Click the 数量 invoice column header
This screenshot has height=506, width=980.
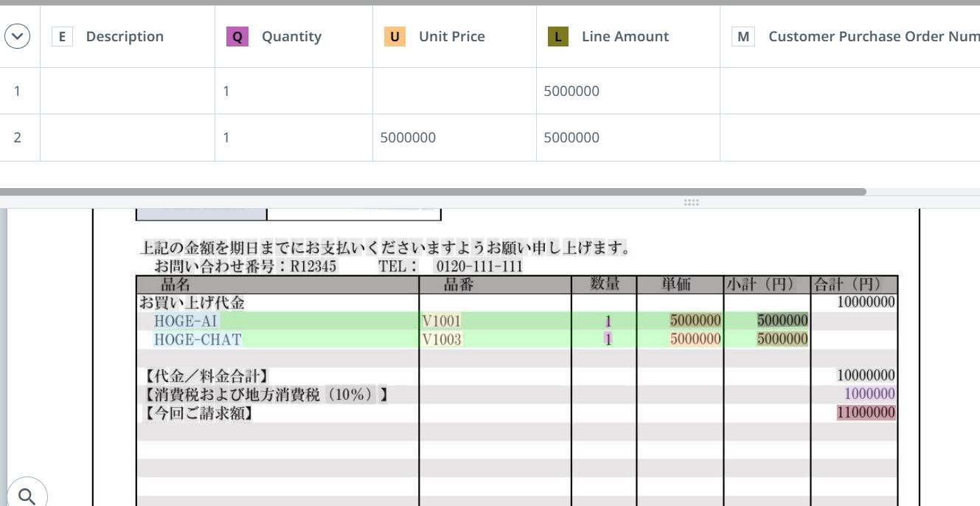click(605, 284)
